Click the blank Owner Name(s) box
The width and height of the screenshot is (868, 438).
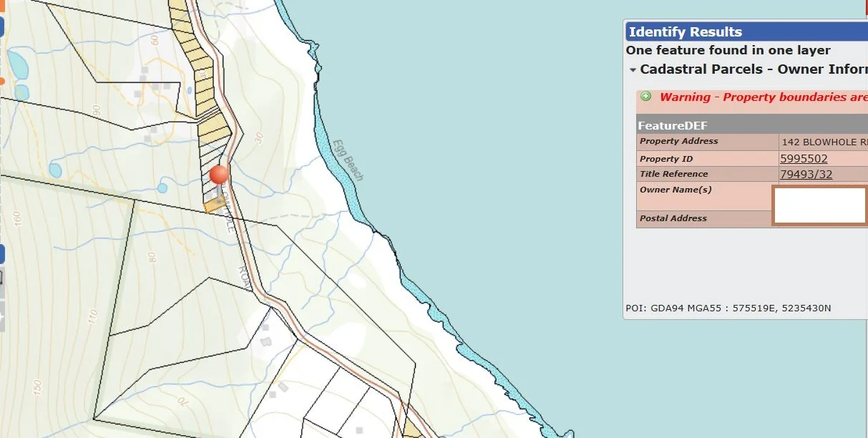(820, 205)
